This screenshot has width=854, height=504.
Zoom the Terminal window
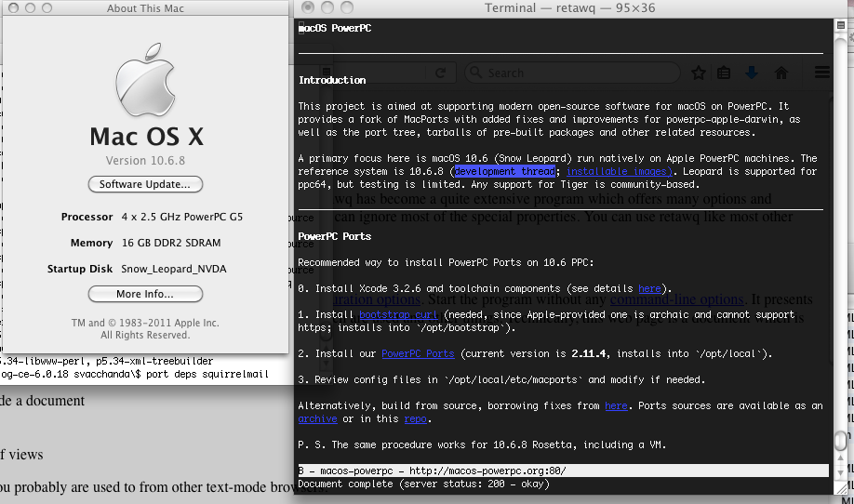click(347, 7)
